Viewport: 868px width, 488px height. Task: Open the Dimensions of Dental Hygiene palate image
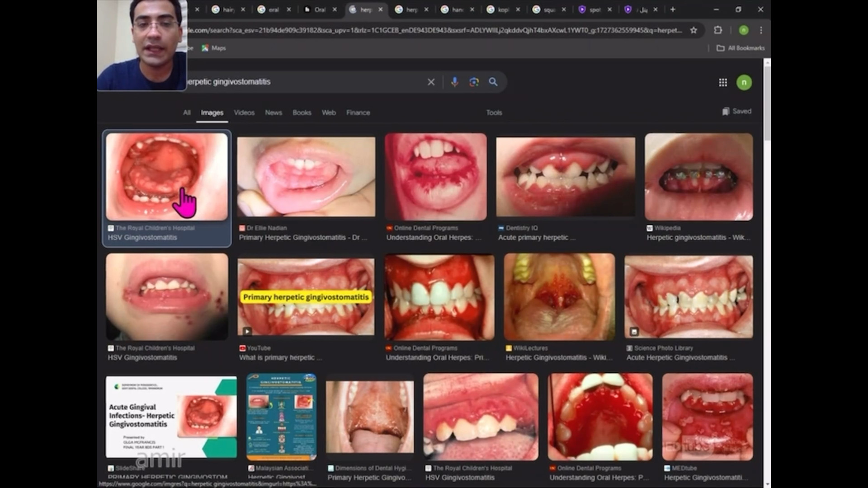pos(370,417)
